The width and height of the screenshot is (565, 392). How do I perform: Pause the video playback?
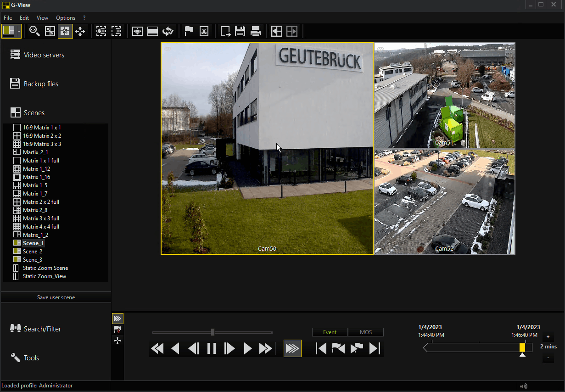212,349
